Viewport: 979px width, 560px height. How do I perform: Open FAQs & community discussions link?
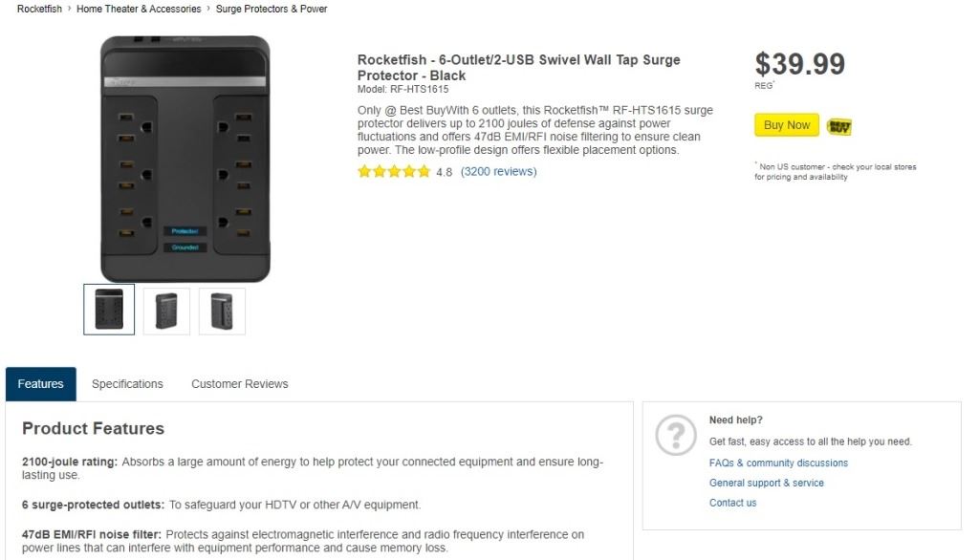point(778,463)
